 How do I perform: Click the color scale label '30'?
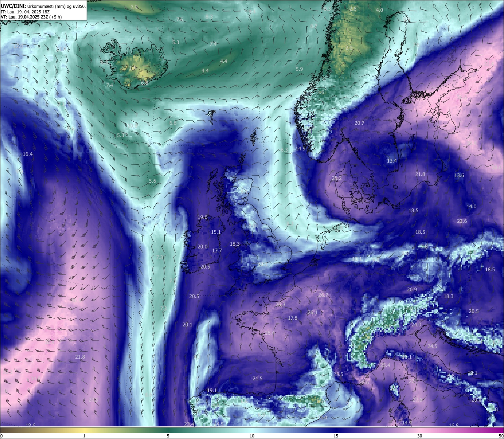tap(420, 436)
